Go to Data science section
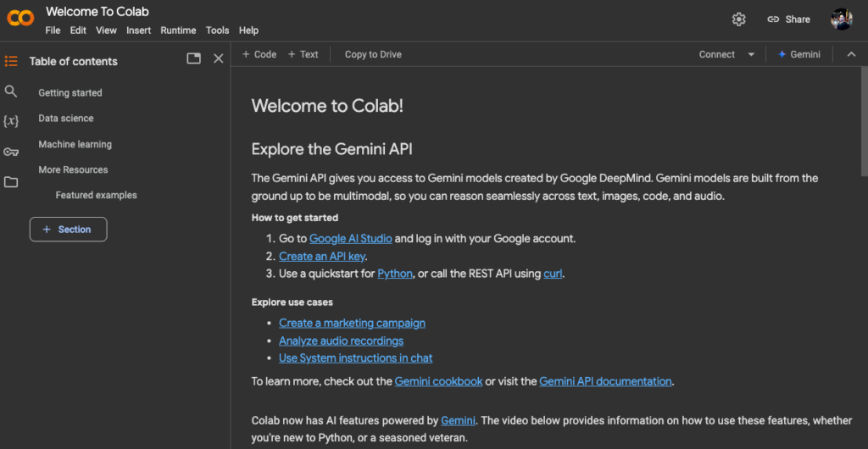The image size is (868, 449). 66,119
